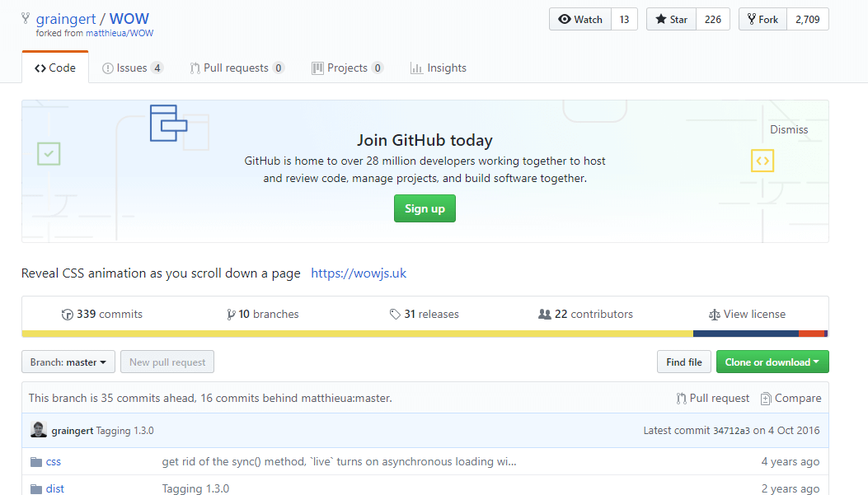Image resolution: width=868 pixels, height=495 pixels.
Task: Click the dist folder icon
Action: coord(36,489)
